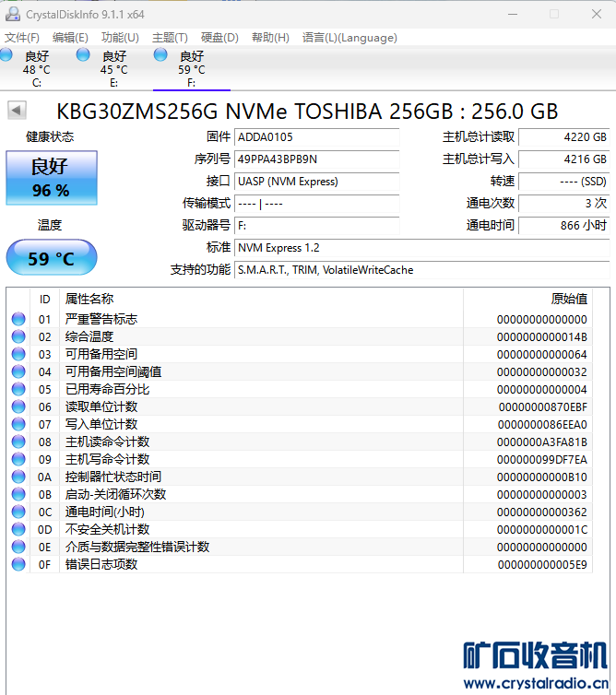616x695 pixels.
Task: Select the 不安全关机计数 attribute name
Action: point(107,529)
